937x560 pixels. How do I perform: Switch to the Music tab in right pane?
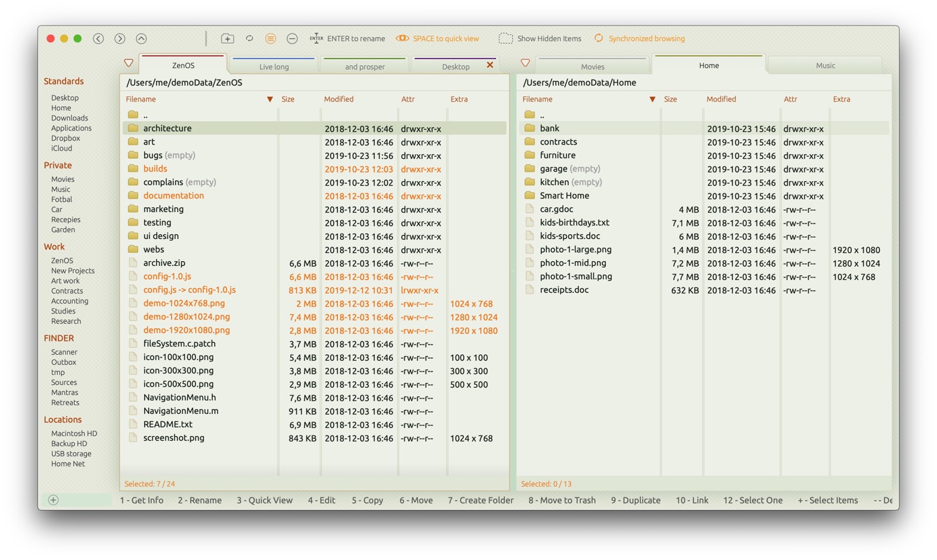coord(825,66)
